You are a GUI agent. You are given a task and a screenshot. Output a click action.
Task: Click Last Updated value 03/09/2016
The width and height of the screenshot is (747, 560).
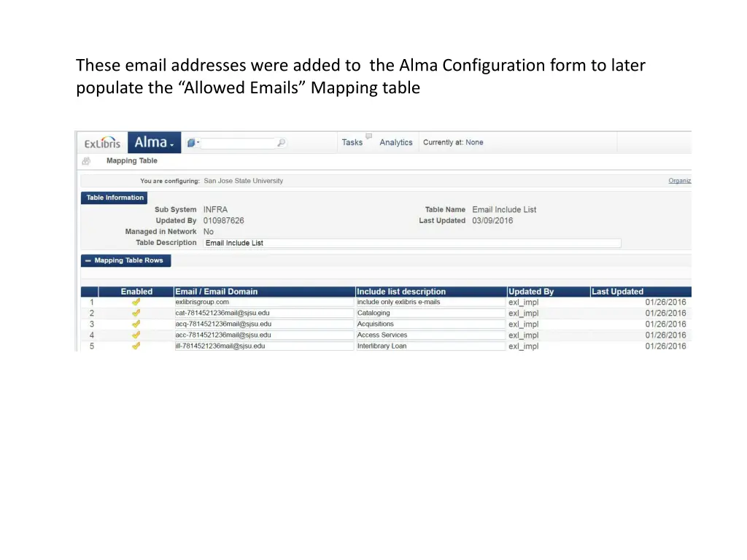pos(492,220)
